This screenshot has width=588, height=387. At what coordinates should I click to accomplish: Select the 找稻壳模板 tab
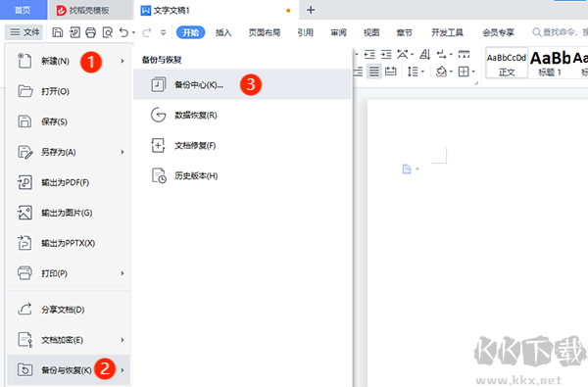[x=90, y=10]
